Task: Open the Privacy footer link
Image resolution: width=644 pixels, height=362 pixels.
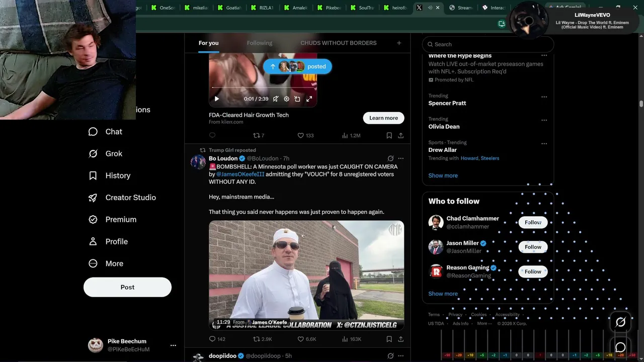Action: click(x=455, y=315)
